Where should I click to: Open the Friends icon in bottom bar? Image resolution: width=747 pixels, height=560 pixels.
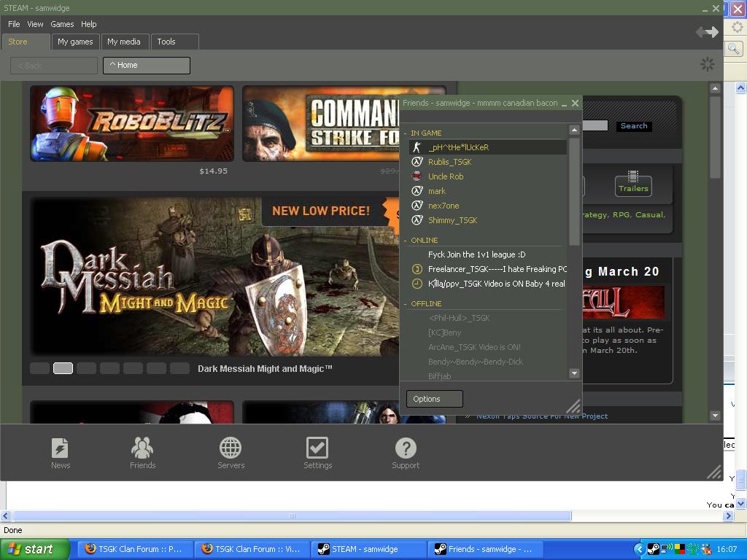pyautogui.click(x=142, y=448)
